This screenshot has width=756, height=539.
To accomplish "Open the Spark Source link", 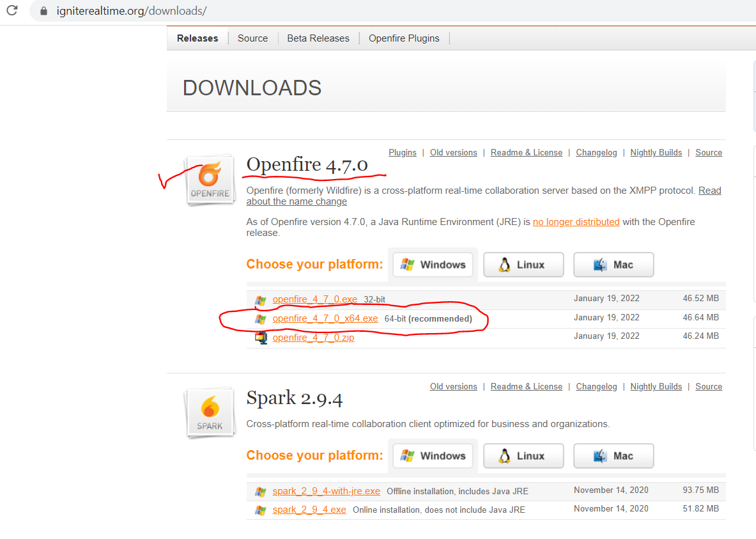I will [x=709, y=387].
